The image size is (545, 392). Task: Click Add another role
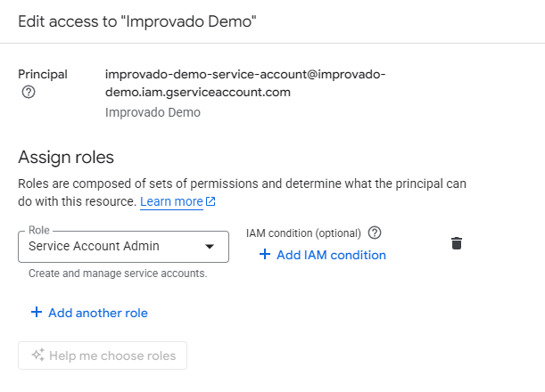click(89, 313)
